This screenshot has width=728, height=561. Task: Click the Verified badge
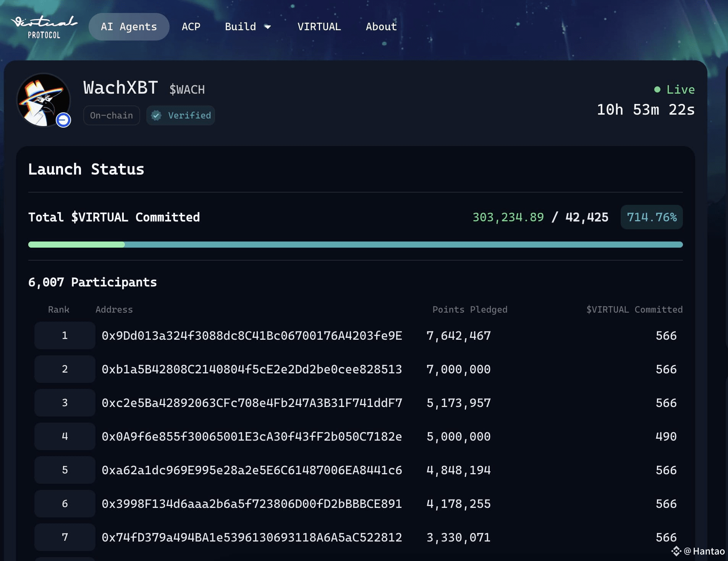point(181,115)
